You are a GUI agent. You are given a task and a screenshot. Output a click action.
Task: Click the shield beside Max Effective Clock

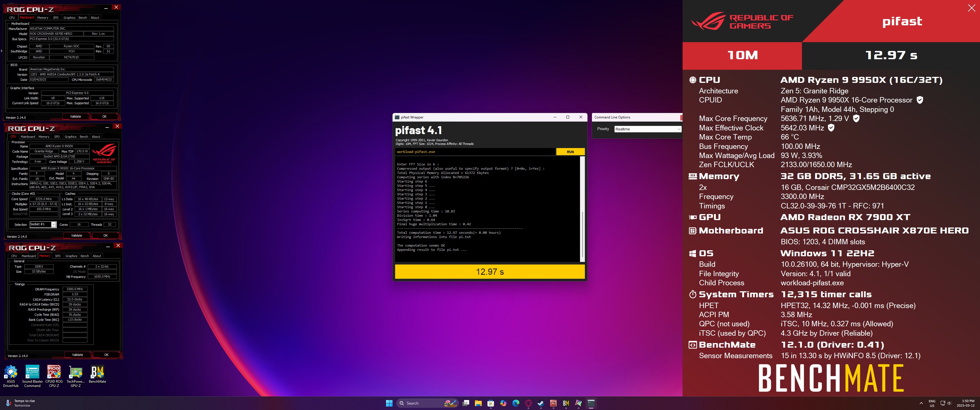click(x=831, y=128)
